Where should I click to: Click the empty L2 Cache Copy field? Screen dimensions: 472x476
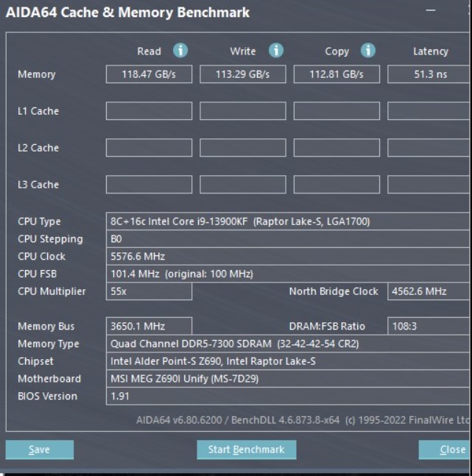[337, 148]
